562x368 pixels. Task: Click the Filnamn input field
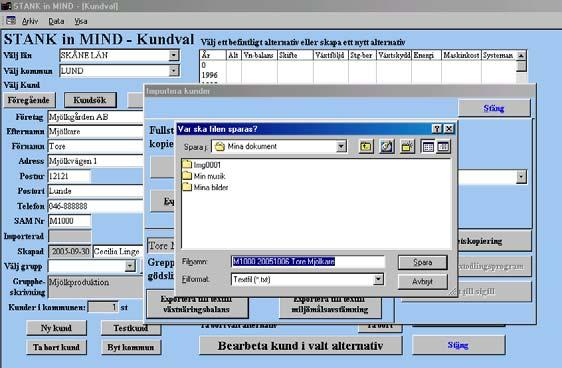tap(308, 262)
